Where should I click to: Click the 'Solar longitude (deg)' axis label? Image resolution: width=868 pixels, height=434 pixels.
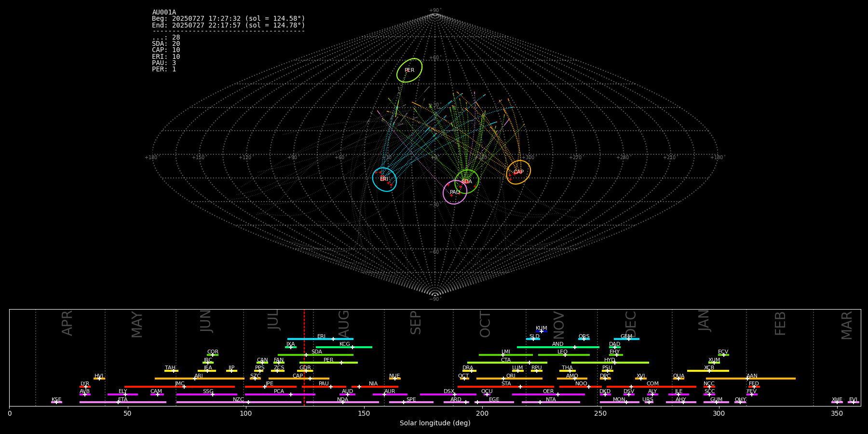click(x=435, y=423)
